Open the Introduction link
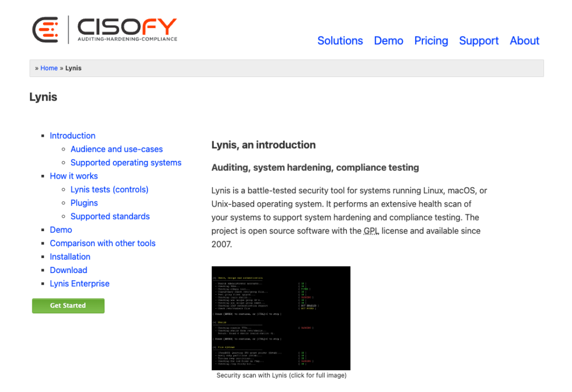572x392 pixels. click(x=72, y=136)
